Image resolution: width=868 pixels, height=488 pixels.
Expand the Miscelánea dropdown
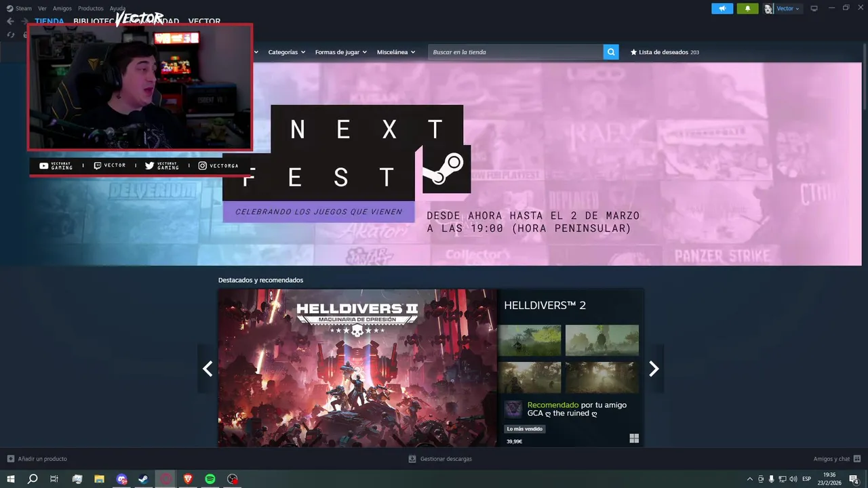pos(396,52)
